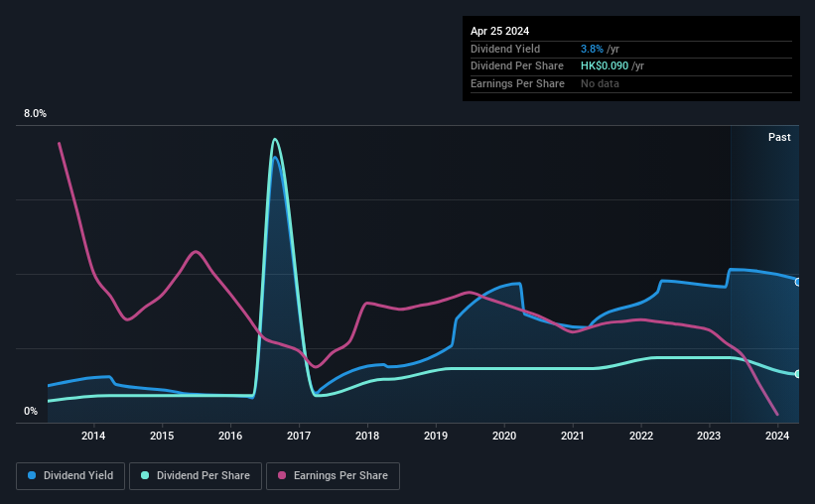The width and height of the screenshot is (815, 504).
Task: Click the 2016 dividend spike peak
Action: [x=275, y=139]
